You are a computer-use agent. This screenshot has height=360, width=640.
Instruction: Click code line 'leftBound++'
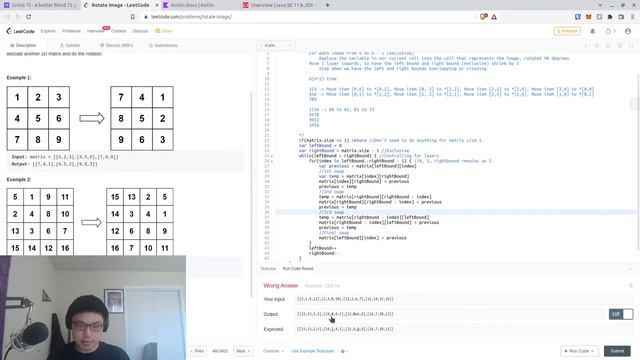pyautogui.click(x=322, y=248)
